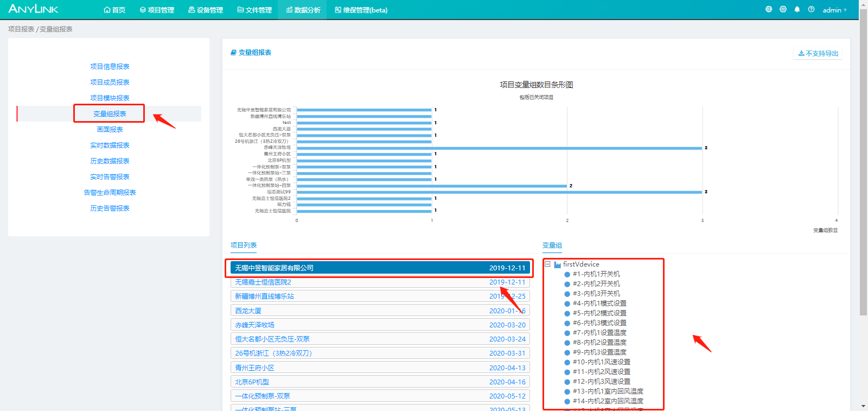868x411 pixels.
Task: Select variable #8-内机2设置温度
Action: click(x=599, y=343)
